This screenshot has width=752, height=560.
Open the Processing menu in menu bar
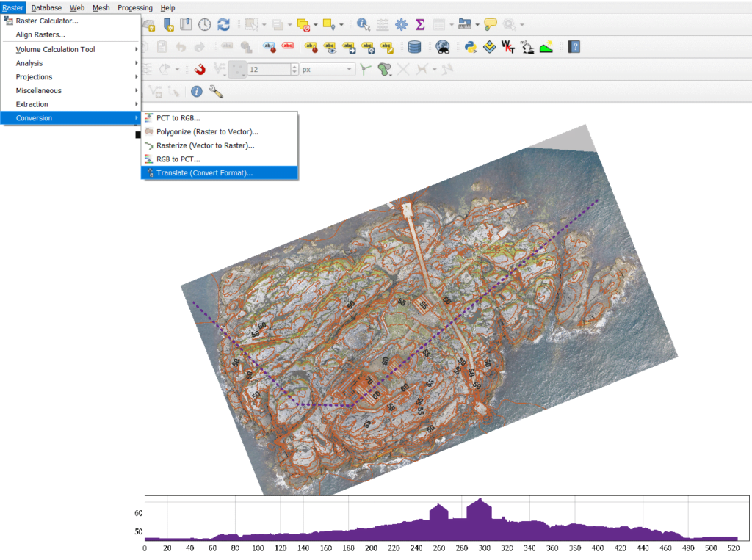pos(135,7)
